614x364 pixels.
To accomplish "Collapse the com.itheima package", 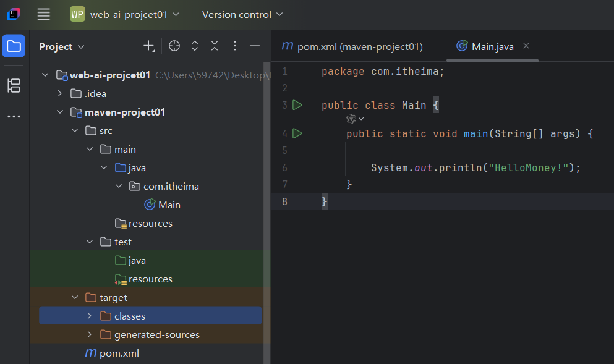I will point(119,186).
